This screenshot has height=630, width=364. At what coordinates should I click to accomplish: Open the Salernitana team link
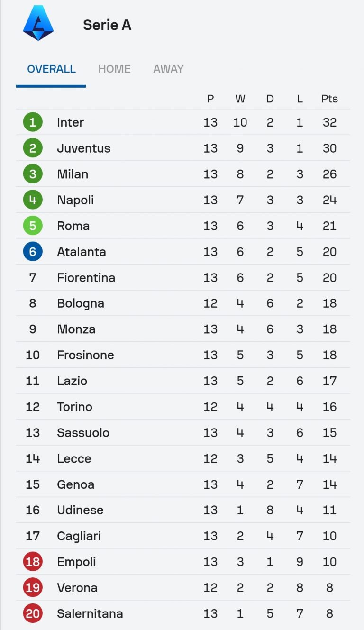tap(90, 613)
